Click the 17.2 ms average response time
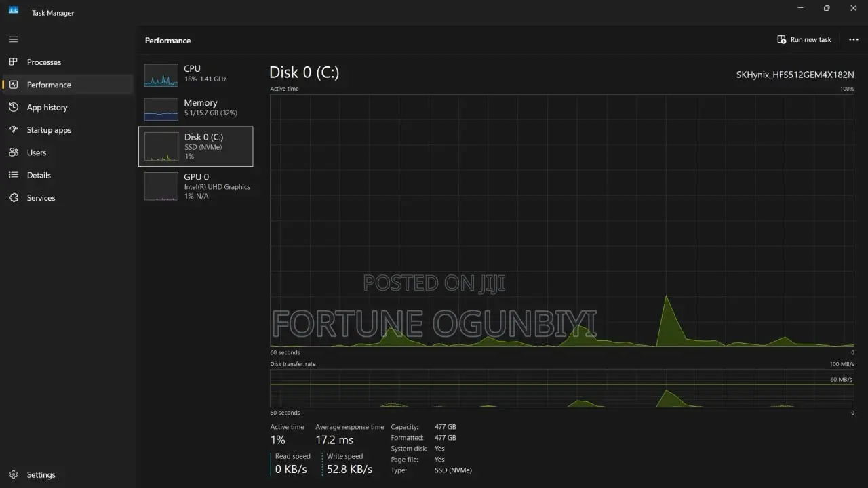The width and height of the screenshot is (868, 488). [x=334, y=440]
